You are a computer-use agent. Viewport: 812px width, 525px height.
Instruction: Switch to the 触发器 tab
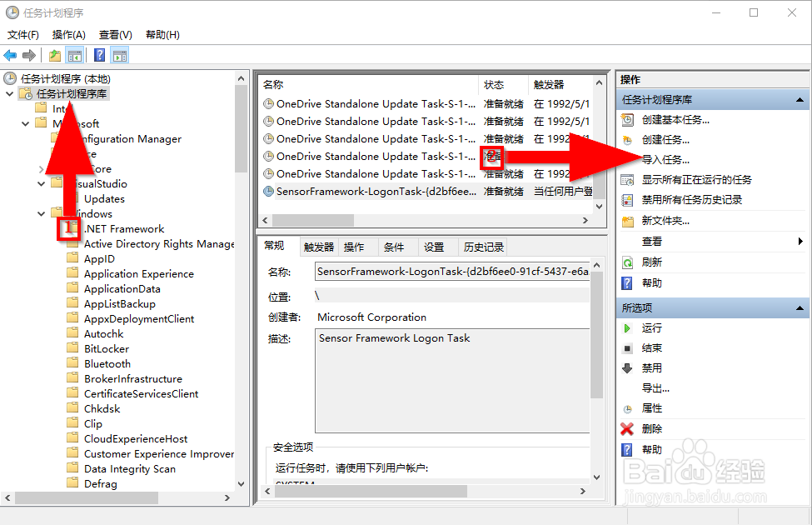tap(318, 247)
